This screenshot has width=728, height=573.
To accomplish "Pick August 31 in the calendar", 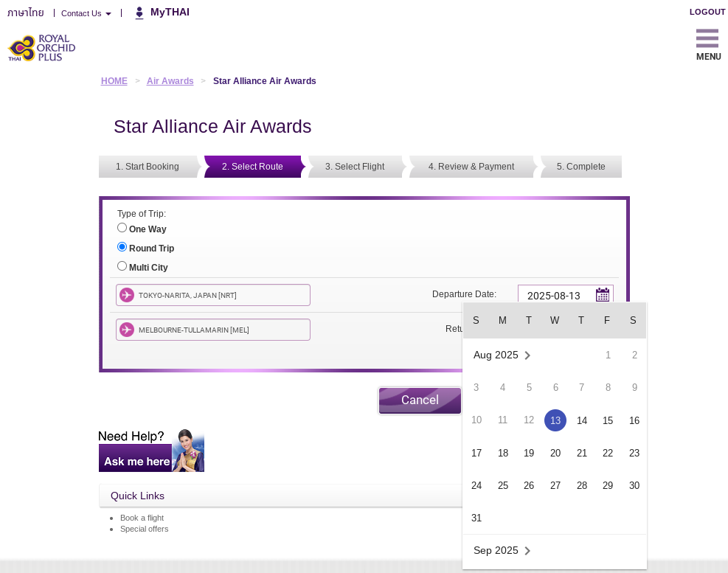I will [x=476, y=518].
